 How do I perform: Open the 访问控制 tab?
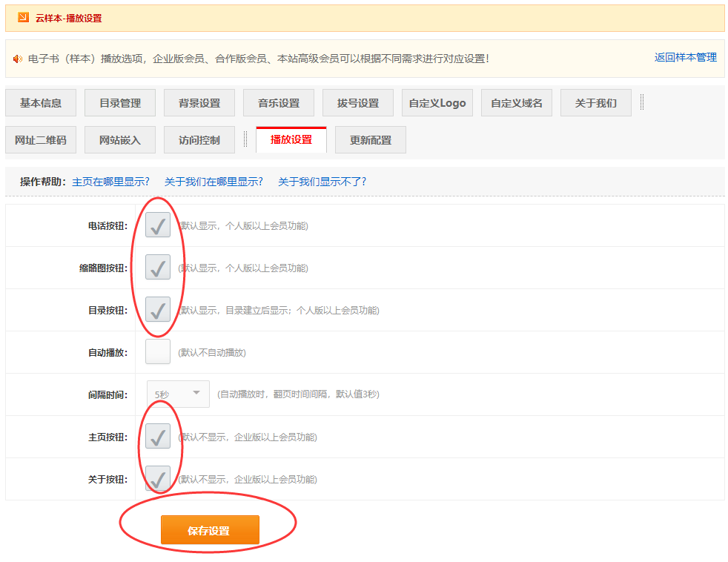tap(199, 140)
